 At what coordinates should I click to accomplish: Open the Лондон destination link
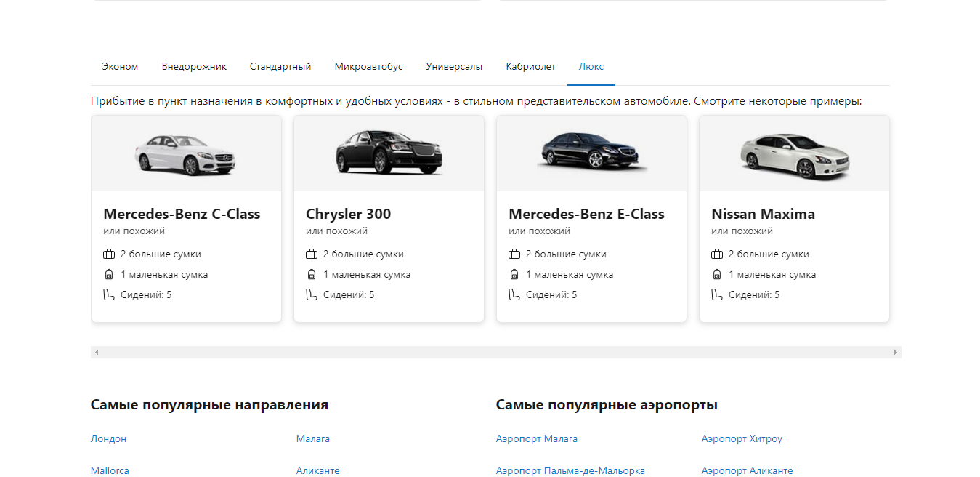tap(108, 438)
